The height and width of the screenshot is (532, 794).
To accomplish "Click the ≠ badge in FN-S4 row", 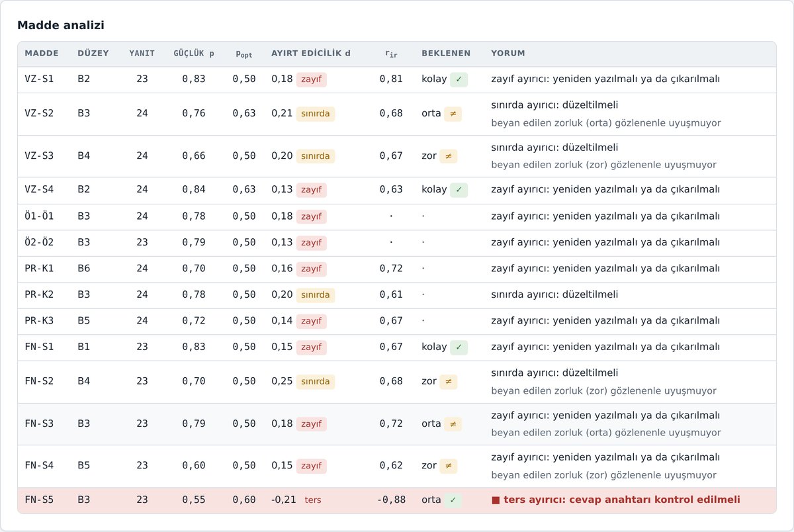I will coord(448,466).
